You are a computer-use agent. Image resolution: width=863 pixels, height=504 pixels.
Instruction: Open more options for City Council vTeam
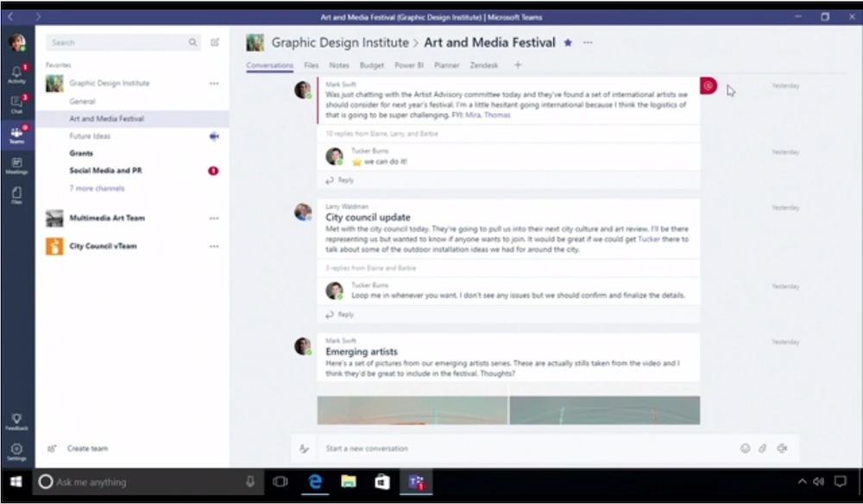click(x=214, y=246)
